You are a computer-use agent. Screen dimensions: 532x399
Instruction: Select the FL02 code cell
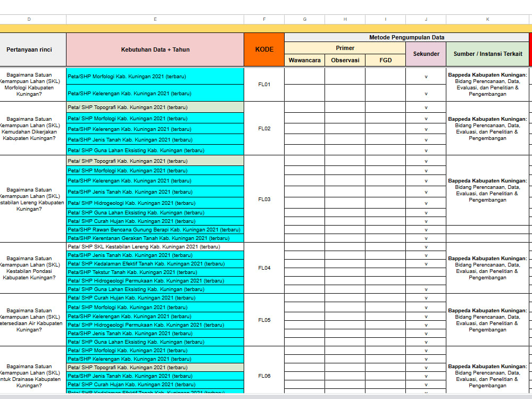[264, 129]
